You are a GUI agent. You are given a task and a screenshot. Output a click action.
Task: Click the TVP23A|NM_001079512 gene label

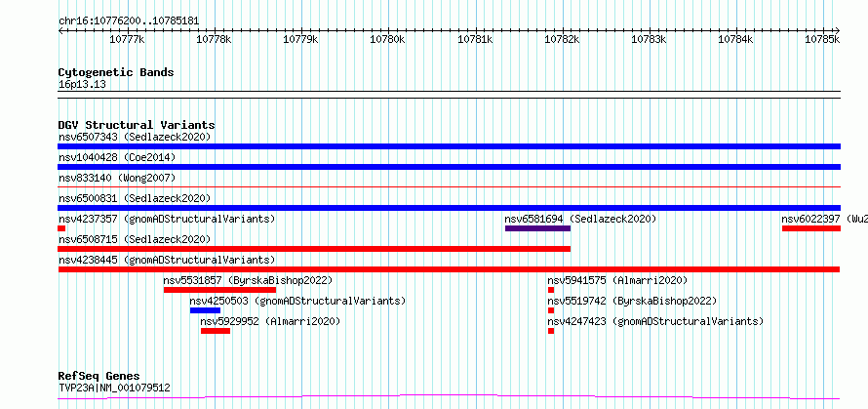pos(114,388)
